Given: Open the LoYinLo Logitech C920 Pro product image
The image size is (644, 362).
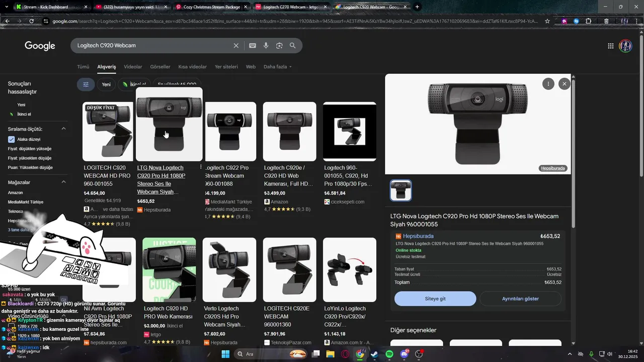Looking at the screenshot, I should click(350, 269).
